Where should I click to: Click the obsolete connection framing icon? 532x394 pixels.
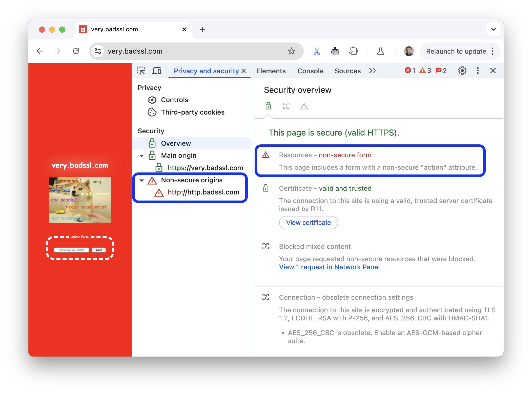coord(265,297)
